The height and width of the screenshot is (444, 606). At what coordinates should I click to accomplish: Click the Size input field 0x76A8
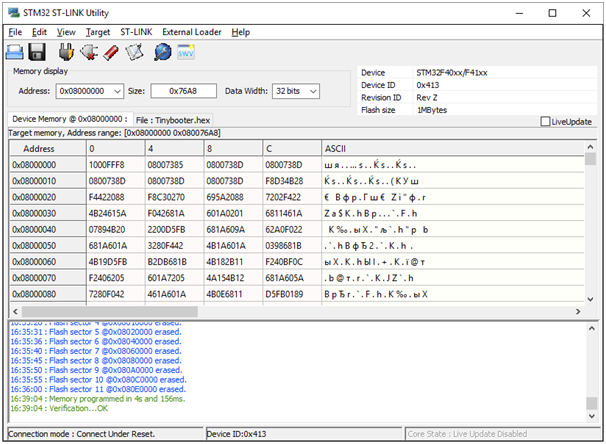[x=183, y=91]
